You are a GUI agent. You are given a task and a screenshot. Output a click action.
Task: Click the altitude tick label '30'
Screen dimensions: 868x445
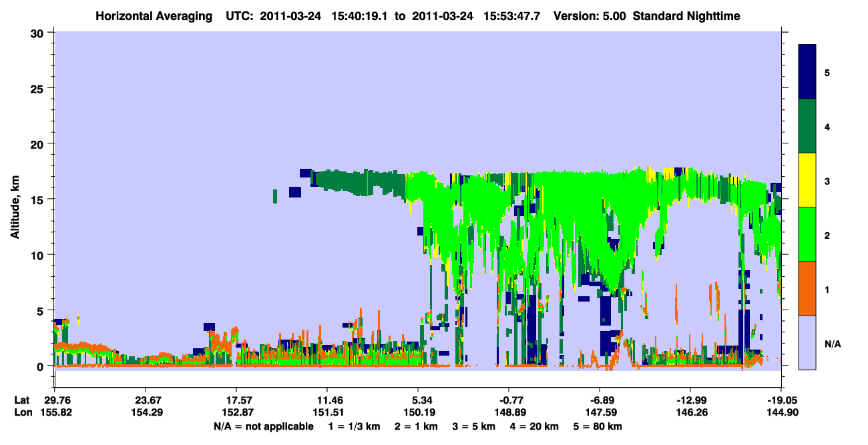(39, 32)
